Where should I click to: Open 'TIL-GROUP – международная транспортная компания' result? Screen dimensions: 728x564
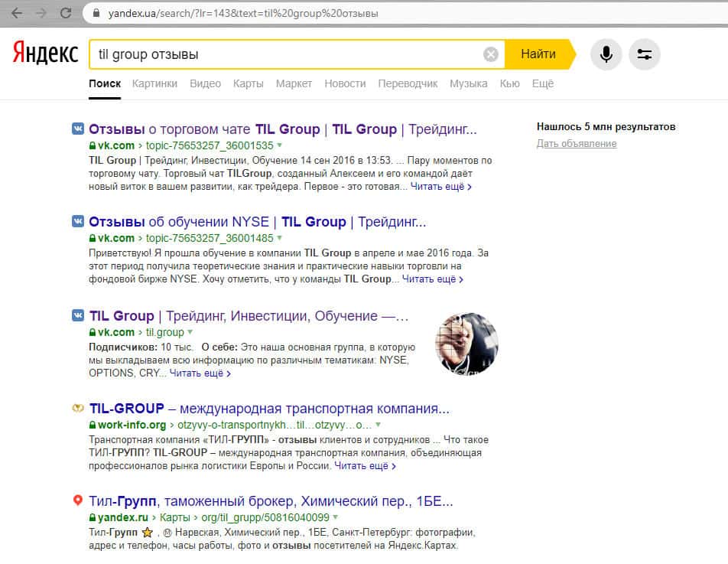[269, 409]
